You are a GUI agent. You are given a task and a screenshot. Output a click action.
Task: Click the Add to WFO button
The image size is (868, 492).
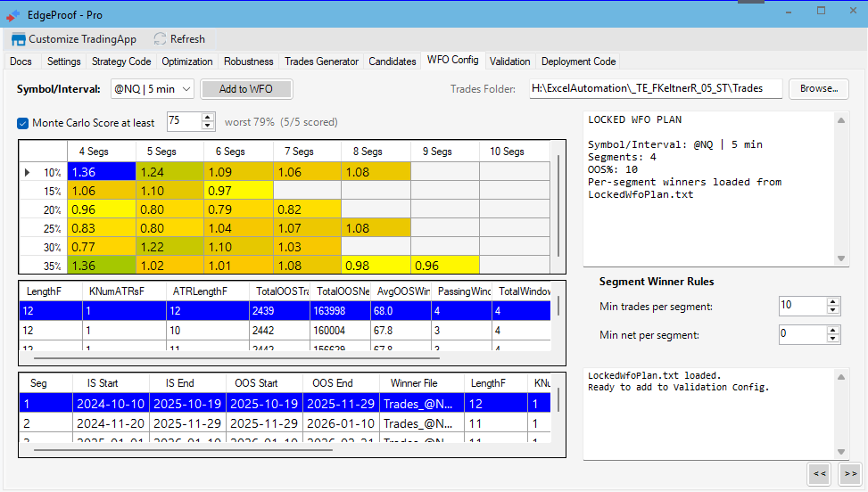click(246, 89)
